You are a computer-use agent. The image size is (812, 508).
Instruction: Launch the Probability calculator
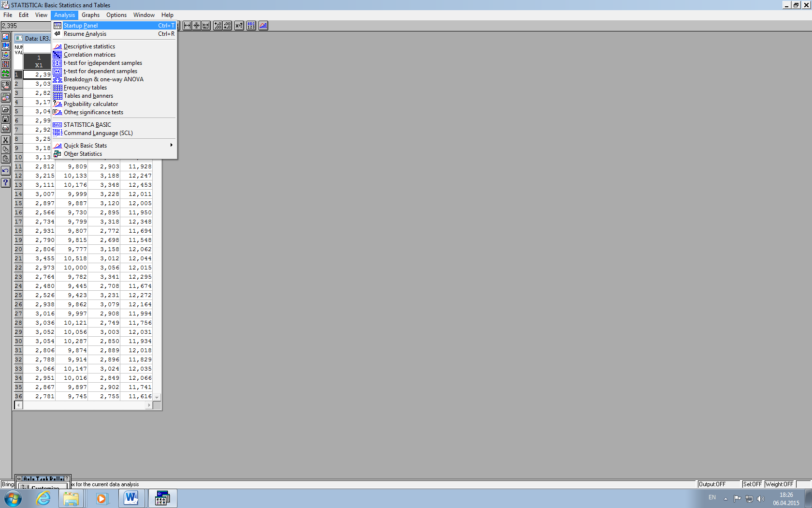point(114,104)
